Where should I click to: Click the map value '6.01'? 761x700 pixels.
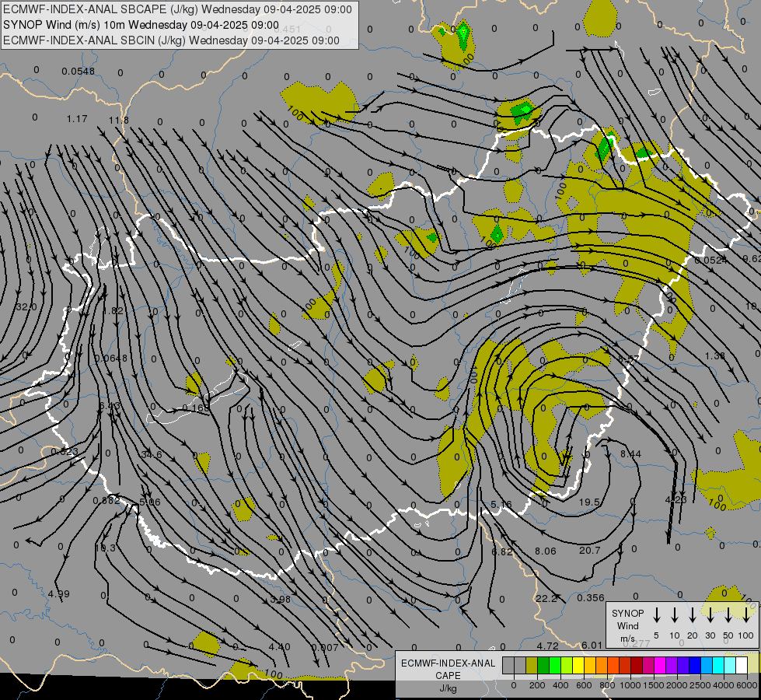point(592,645)
